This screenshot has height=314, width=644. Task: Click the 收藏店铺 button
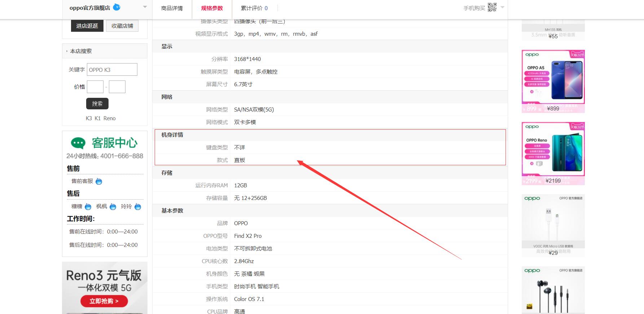pos(122,26)
